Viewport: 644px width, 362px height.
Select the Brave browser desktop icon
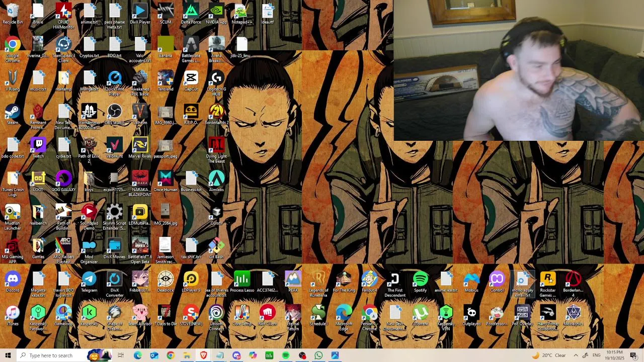[38, 14]
